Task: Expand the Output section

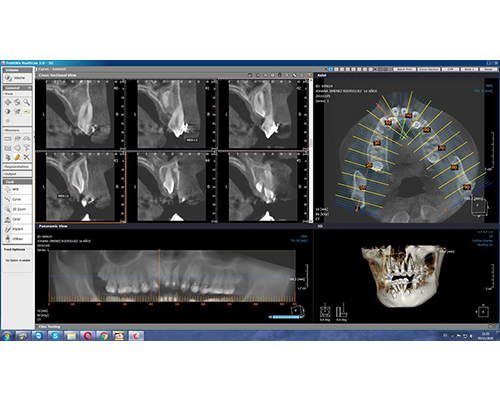Action: [x=17, y=174]
